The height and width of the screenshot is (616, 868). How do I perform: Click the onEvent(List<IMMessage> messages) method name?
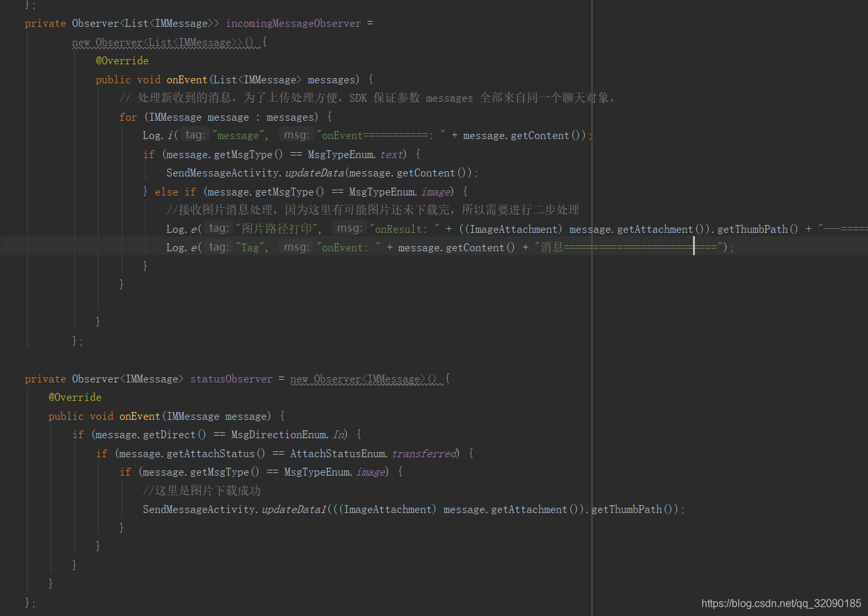pos(187,80)
